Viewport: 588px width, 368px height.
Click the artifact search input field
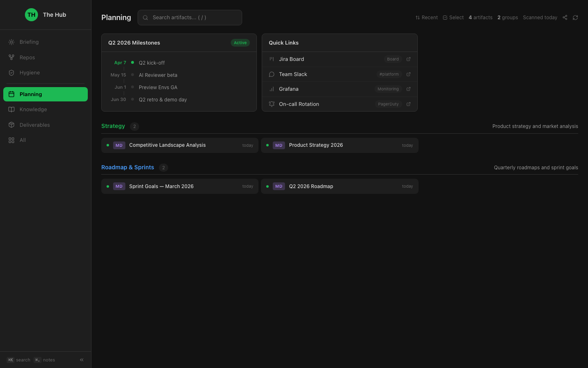[x=189, y=18]
